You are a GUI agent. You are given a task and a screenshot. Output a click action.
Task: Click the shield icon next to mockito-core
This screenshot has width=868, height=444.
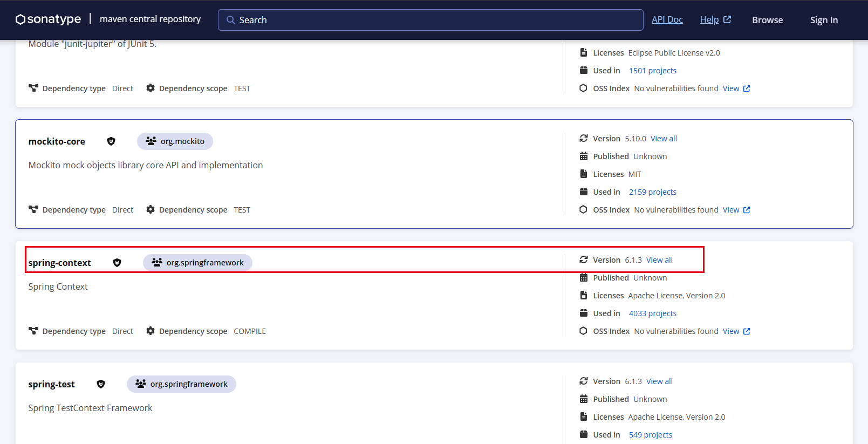coord(111,141)
